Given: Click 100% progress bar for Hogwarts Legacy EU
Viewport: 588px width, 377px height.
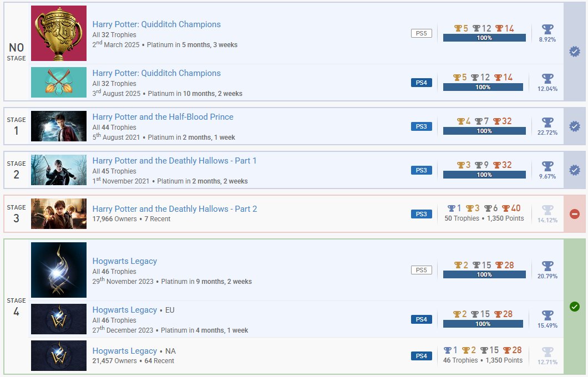Looking at the screenshot, I should (x=483, y=324).
